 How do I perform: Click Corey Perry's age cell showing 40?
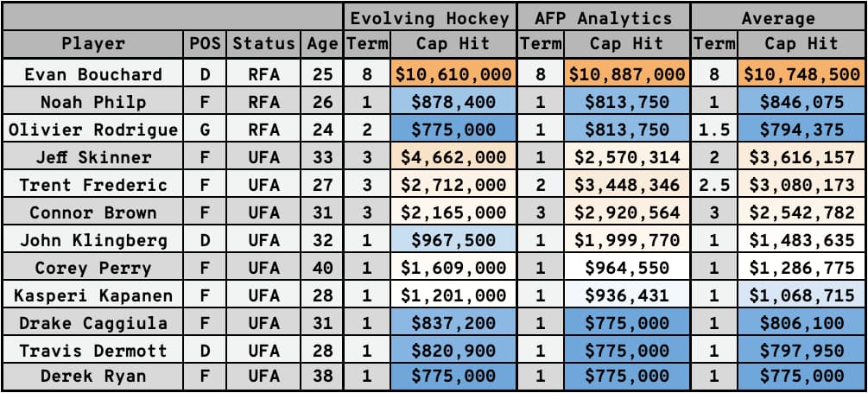[321, 268]
